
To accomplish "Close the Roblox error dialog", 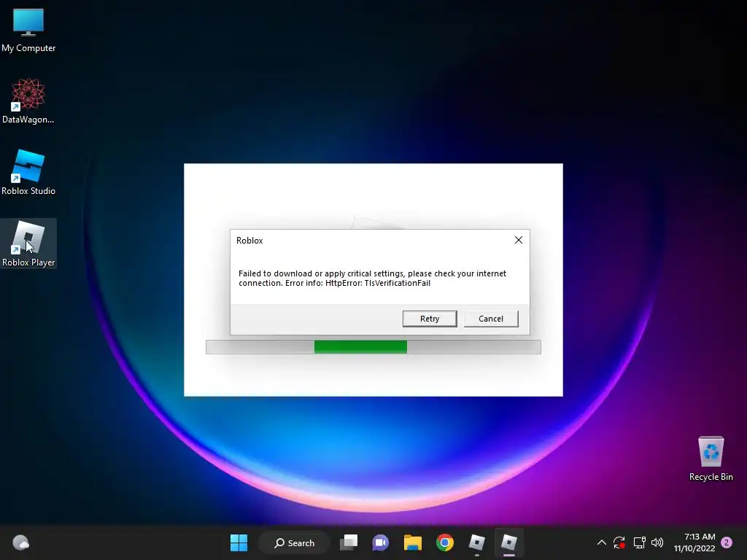I will pos(519,240).
